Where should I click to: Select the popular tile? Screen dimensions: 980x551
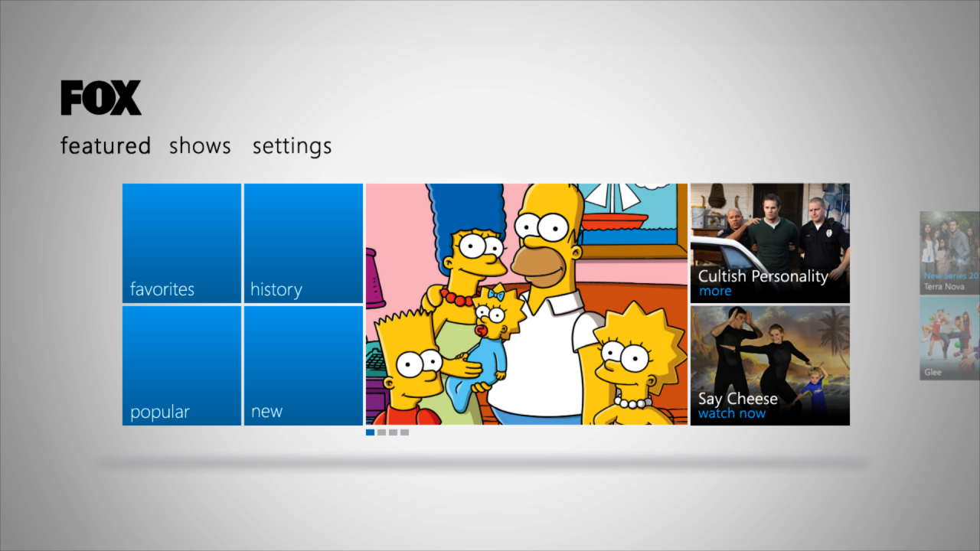181,366
